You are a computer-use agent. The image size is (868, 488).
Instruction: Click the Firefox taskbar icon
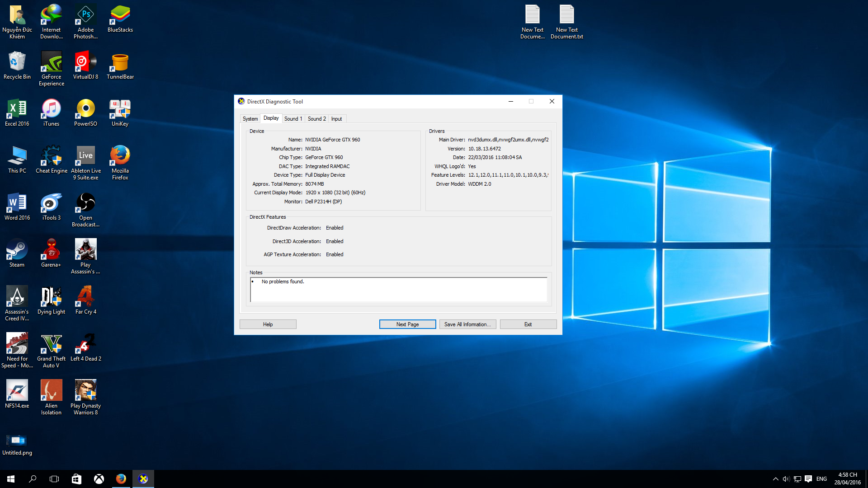point(121,479)
